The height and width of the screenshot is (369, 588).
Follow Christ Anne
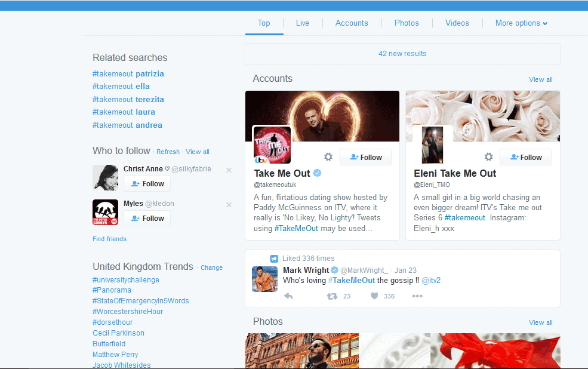click(x=147, y=184)
